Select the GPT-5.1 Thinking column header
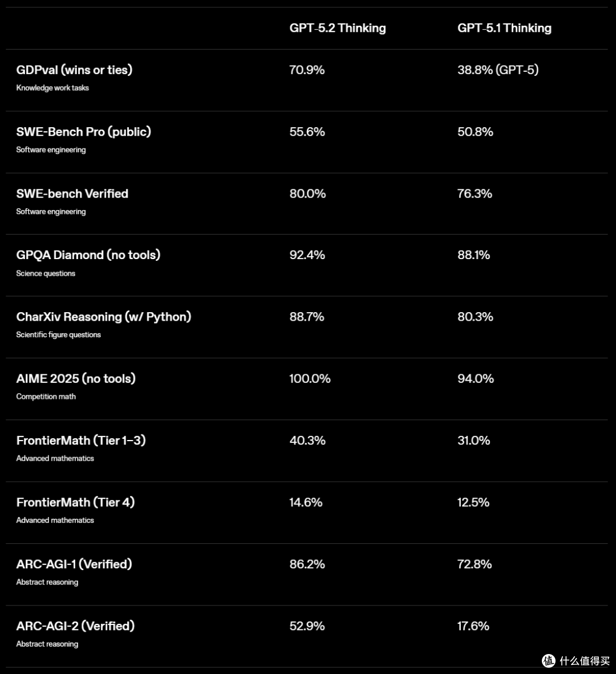This screenshot has width=616, height=674. click(x=504, y=29)
